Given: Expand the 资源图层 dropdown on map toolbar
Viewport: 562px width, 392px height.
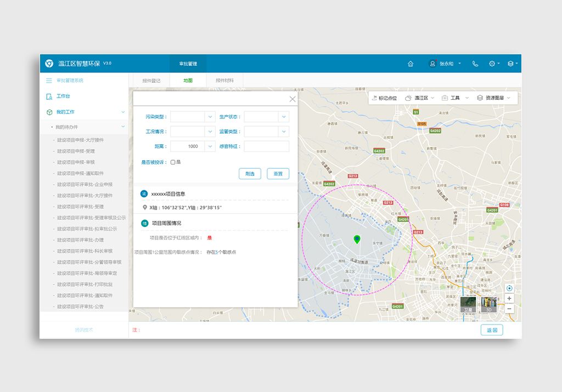Looking at the screenshot, I should [494, 98].
